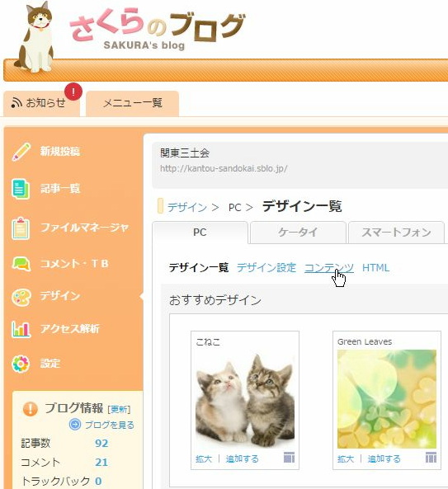The width and height of the screenshot is (448, 489).
Task: Click the コンテンツ link
Action: click(329, 268)
